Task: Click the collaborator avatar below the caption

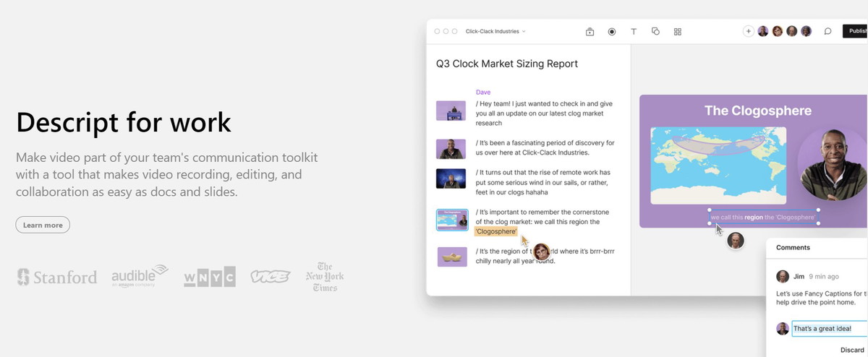Action: [736, 241]
